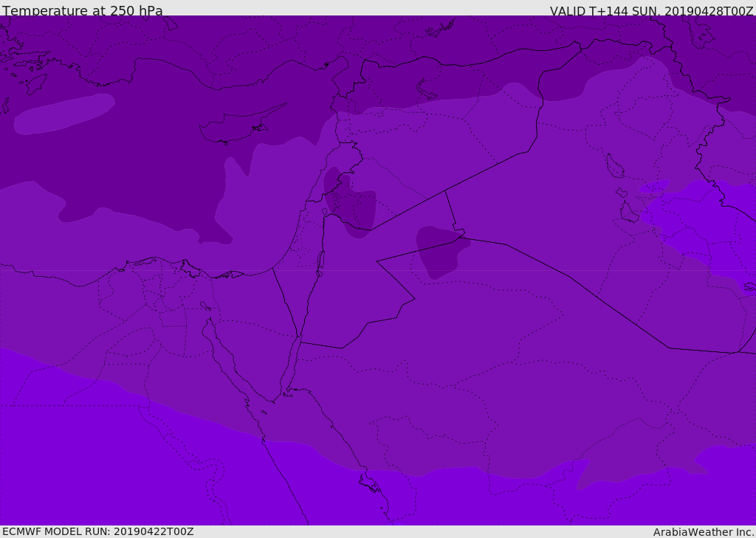Click the Dead Sea outline
756x538 pixels.
tap(320, 261)
